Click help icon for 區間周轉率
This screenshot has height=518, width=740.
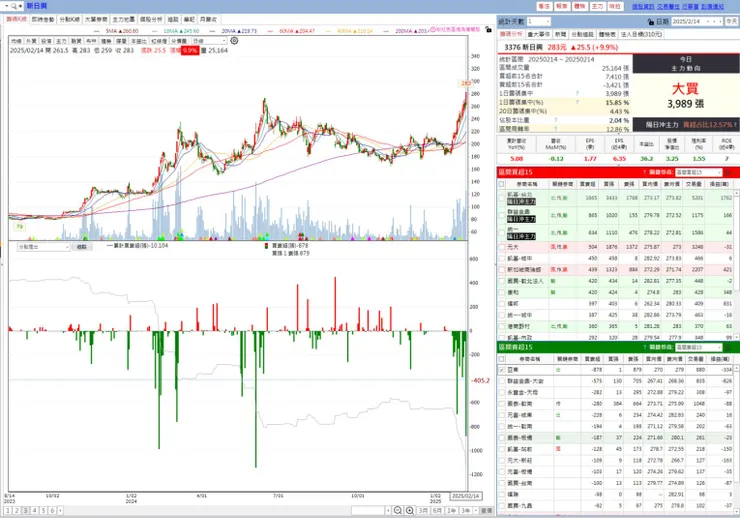(555, 129)
